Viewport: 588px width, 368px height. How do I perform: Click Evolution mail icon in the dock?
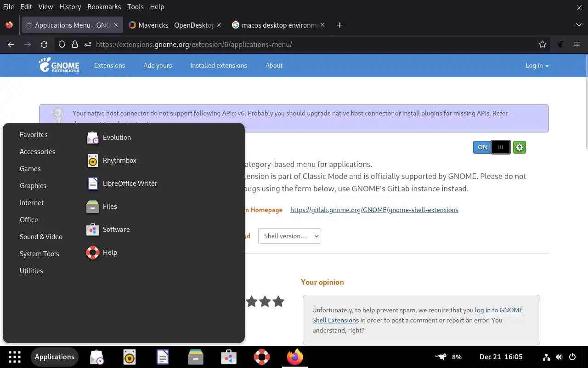[96, 357]
